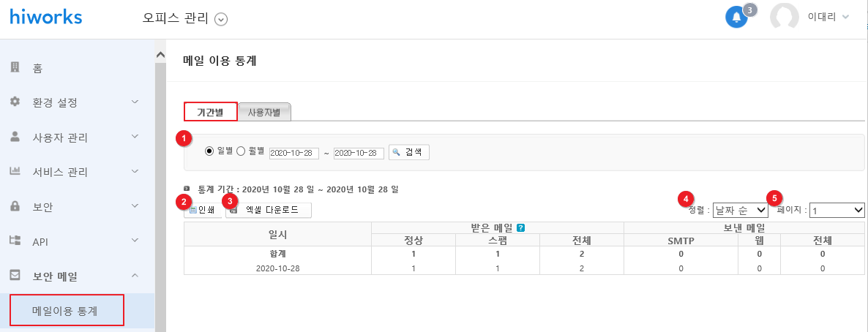Select the 일별 radio button

[x=209, y=151]
